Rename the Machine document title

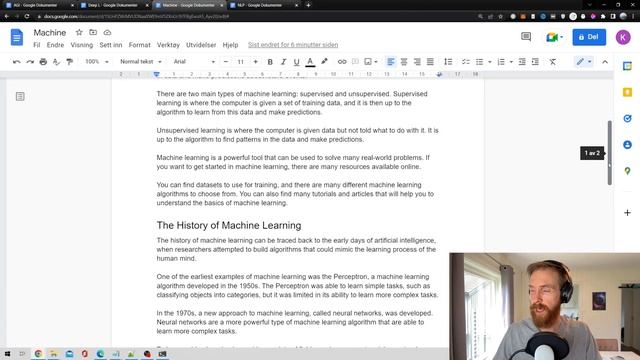[50, 33]
